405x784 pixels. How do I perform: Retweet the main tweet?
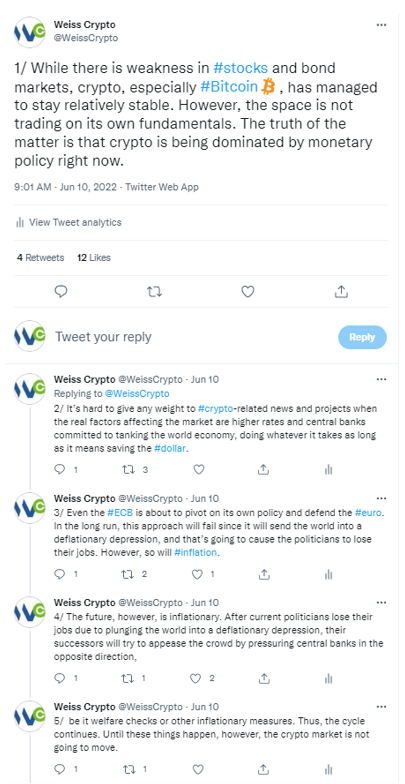click(x=154, y=292)
